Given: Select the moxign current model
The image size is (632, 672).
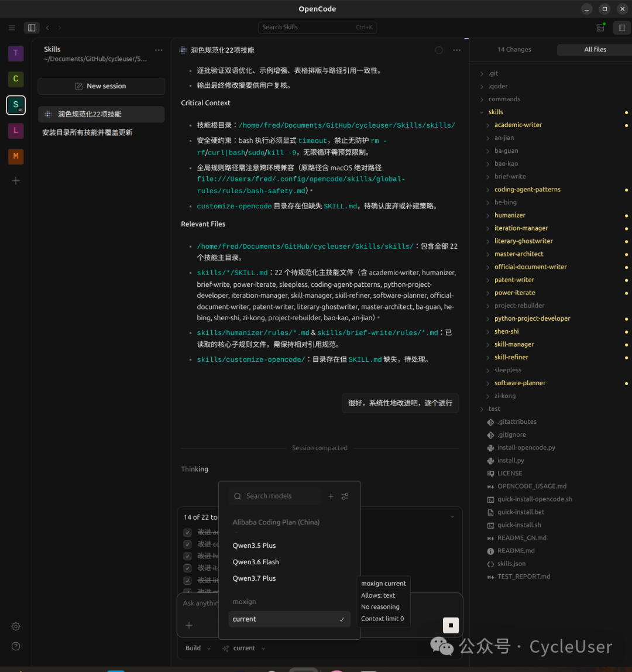Looking at the screenshot, I should pos(289,619).
